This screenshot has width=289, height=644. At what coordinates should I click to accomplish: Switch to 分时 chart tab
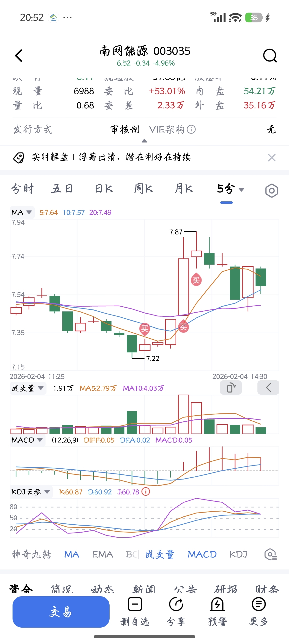(x=22, y=189)
